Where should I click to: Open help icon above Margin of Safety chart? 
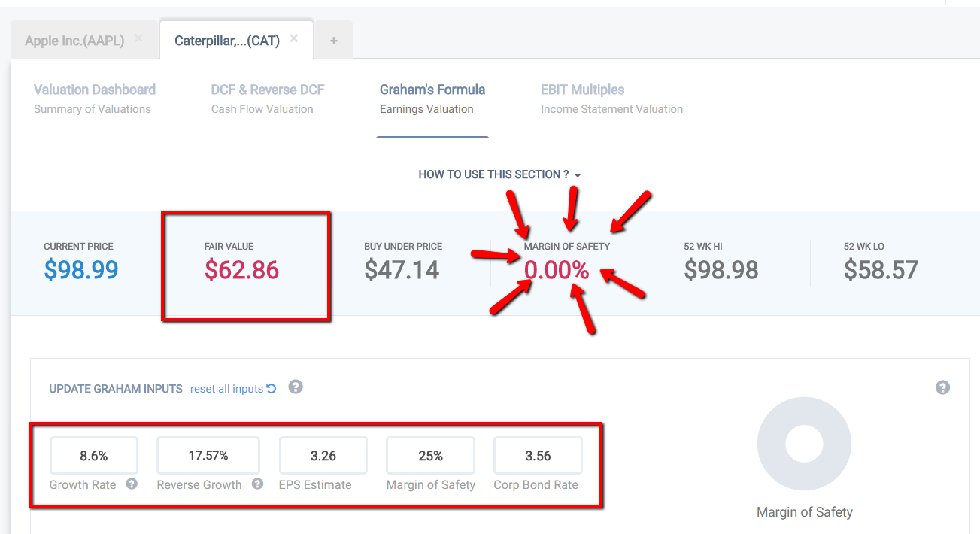tap(942, 387)
